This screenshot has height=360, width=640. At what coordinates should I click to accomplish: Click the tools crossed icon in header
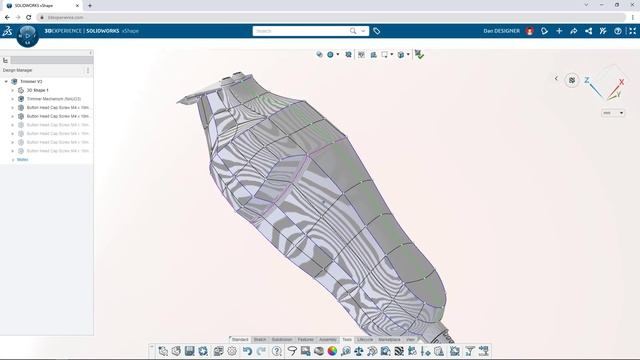point(603,31)
